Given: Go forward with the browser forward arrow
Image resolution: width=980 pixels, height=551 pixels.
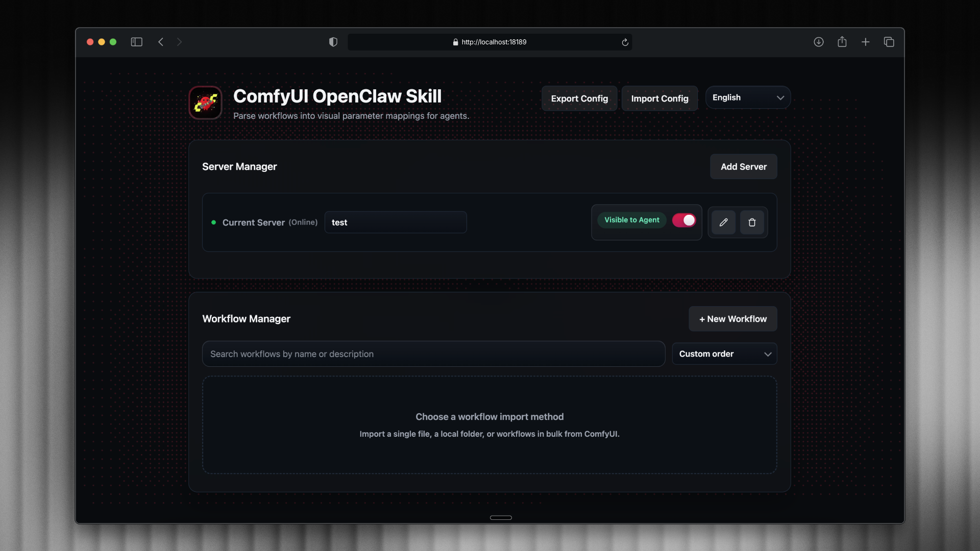Looking at the screenshot, I should coord(179,42).
